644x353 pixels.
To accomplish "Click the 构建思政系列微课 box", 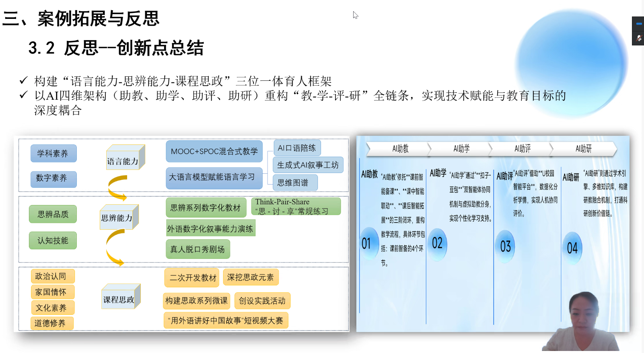I will [196, 301].
